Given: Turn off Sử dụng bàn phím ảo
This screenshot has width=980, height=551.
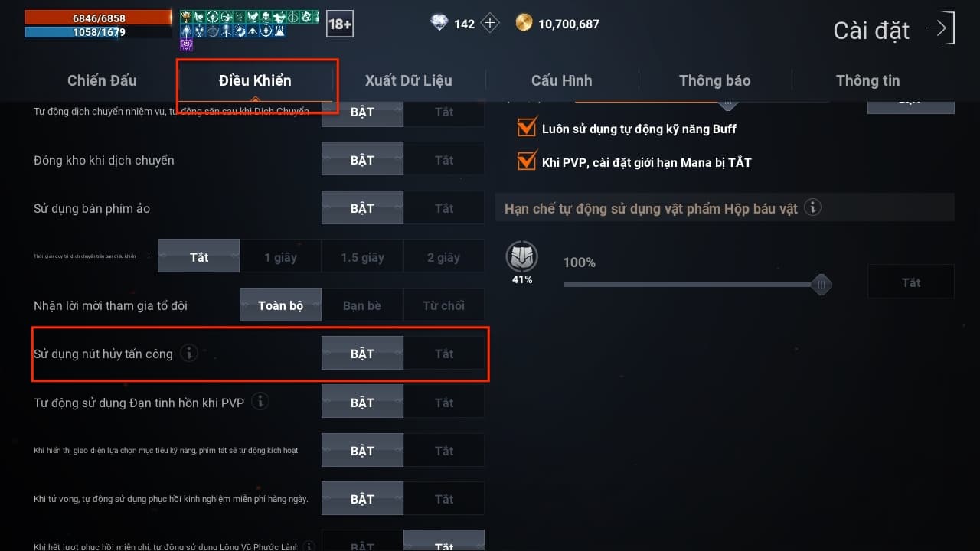Looking at the screenshot, I should tap(444, 208).
